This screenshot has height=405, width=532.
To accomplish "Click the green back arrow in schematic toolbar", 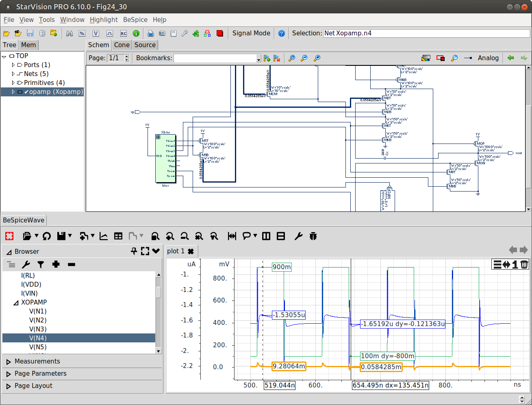I will [x=510, y=58].
